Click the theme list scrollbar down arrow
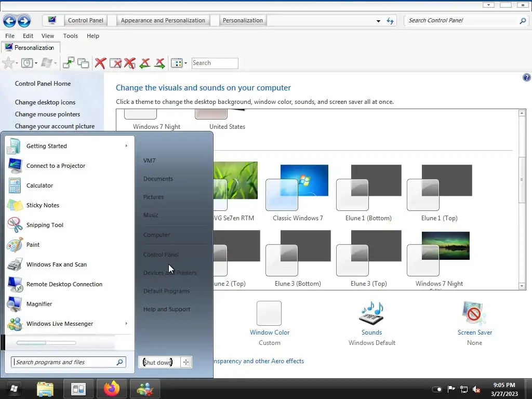The height and width of the screenshot is (399, 532). [522, 286]
